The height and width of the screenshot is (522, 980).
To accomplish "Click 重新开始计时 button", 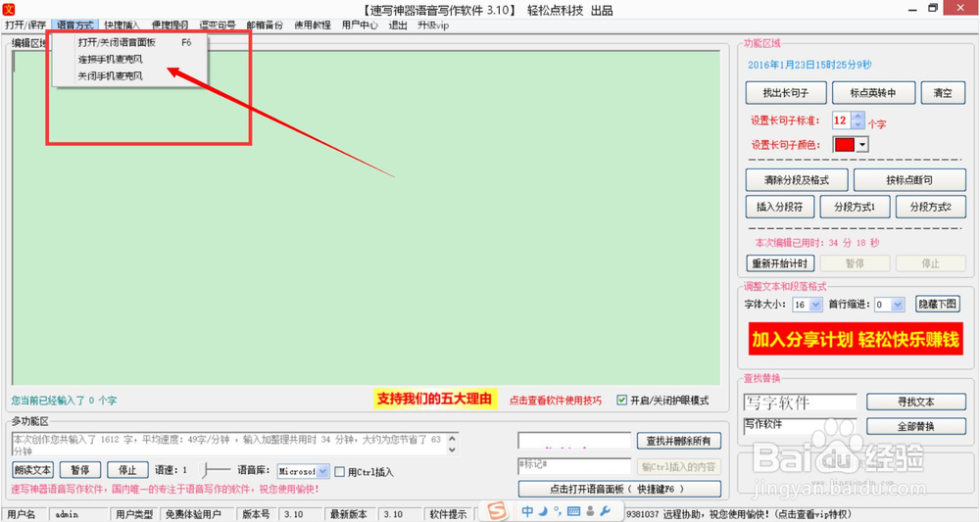I will (780, 263).
